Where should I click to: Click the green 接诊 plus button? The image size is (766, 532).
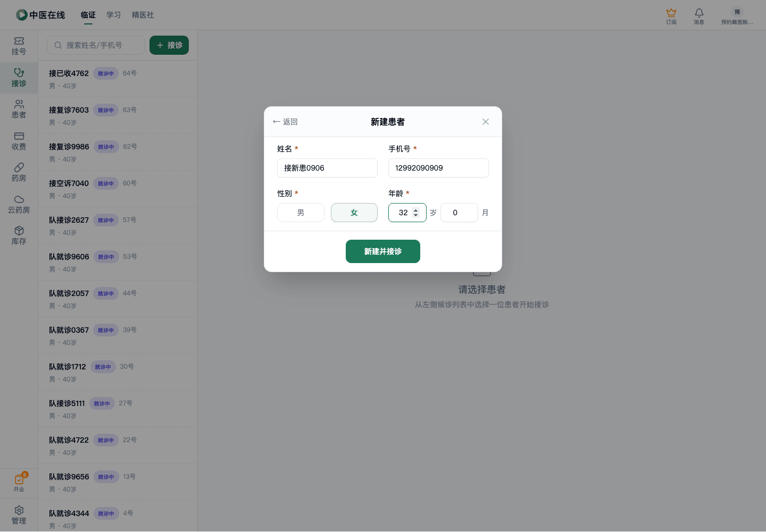169,45
